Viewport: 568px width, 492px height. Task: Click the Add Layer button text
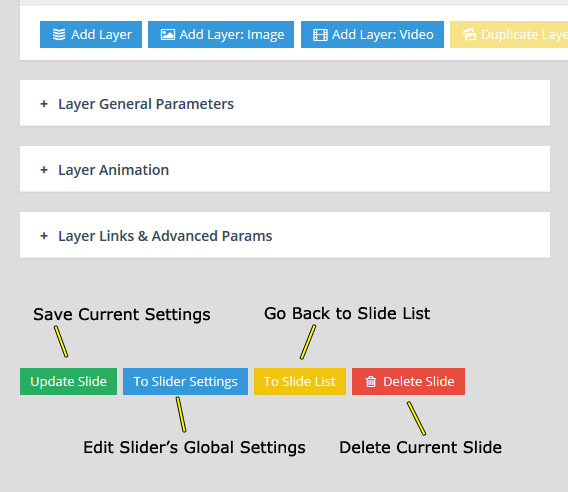pos(101,34)
